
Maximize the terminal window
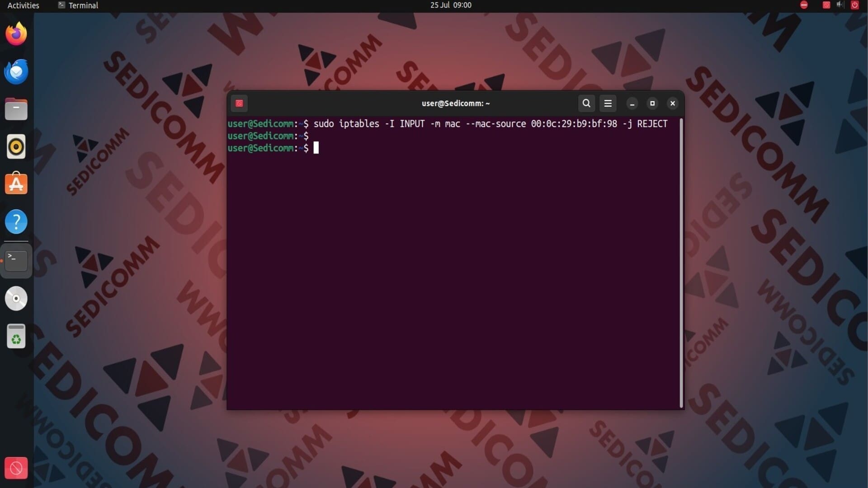pos(652,103)
